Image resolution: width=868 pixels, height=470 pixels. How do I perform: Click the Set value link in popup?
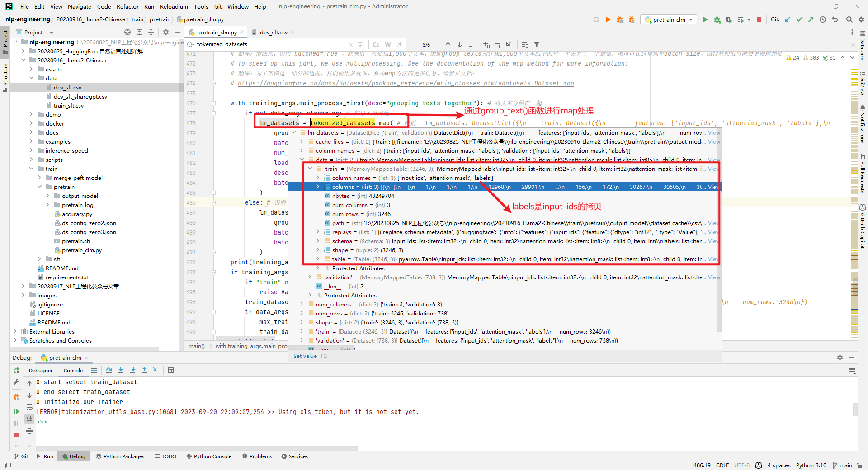point(305,356)
